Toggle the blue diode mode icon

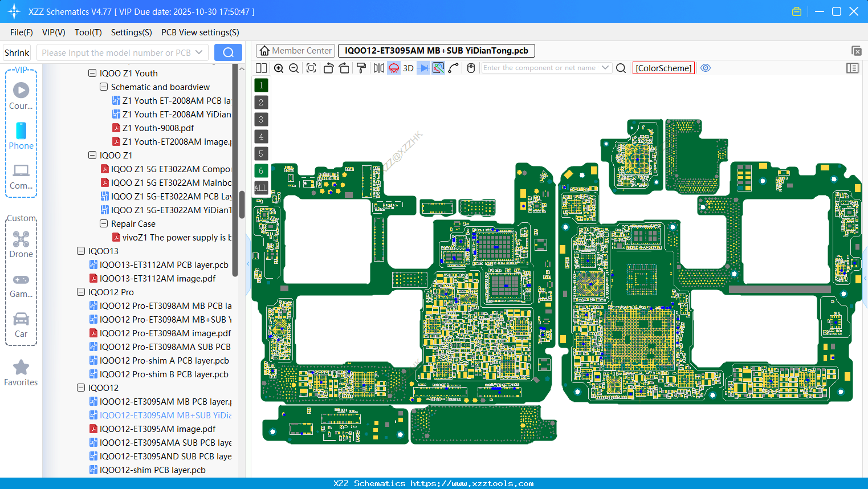click(423, 68)
